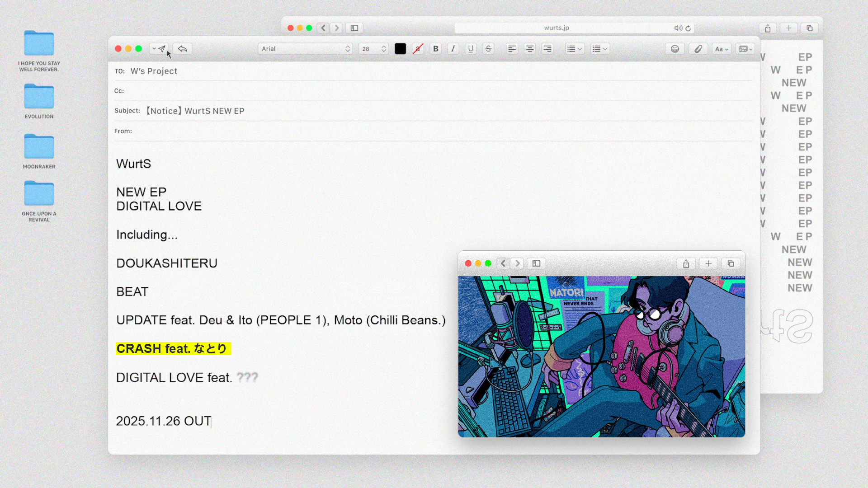Image resolution: width=868 pixels, height=488 pixels.
Task: Attach a file with paperclip icon
Action: click(x=698, y=49)
